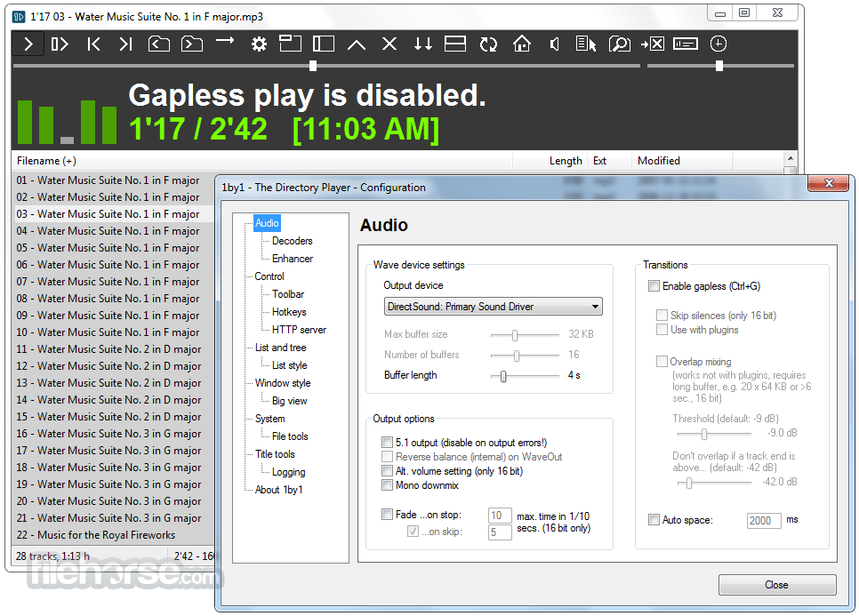This screenshot has width=859, height=616.
Task: Open About 1by1 page
Action: [278, 490]
